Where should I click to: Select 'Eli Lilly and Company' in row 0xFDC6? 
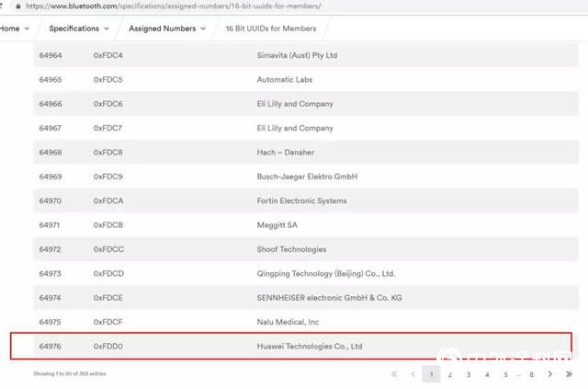click(295, 104)
